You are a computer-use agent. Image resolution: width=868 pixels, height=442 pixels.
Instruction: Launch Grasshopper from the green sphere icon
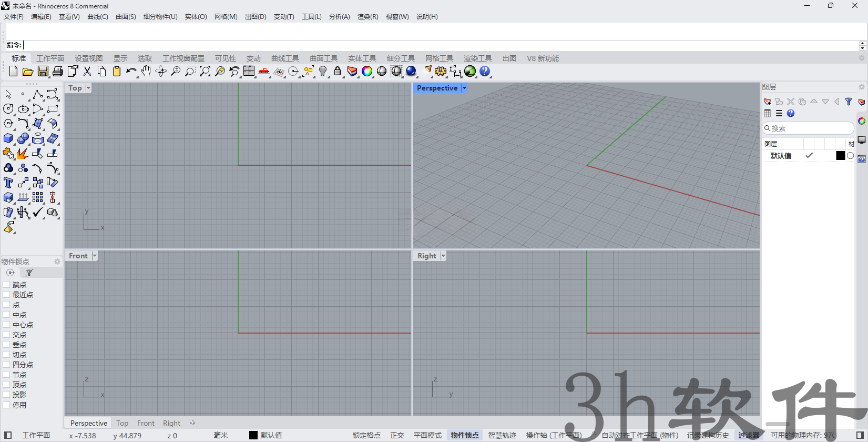point(470,71)
